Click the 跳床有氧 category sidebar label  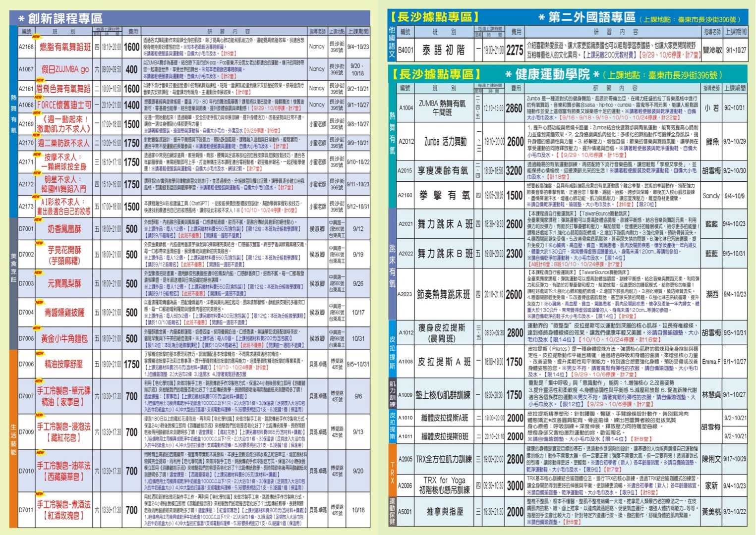tap(392, 266)
